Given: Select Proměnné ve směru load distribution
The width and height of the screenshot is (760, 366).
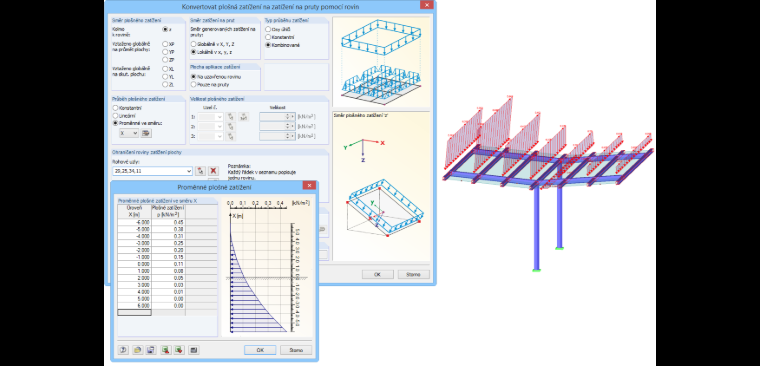Looking at the screenshot, I should 115,123.
